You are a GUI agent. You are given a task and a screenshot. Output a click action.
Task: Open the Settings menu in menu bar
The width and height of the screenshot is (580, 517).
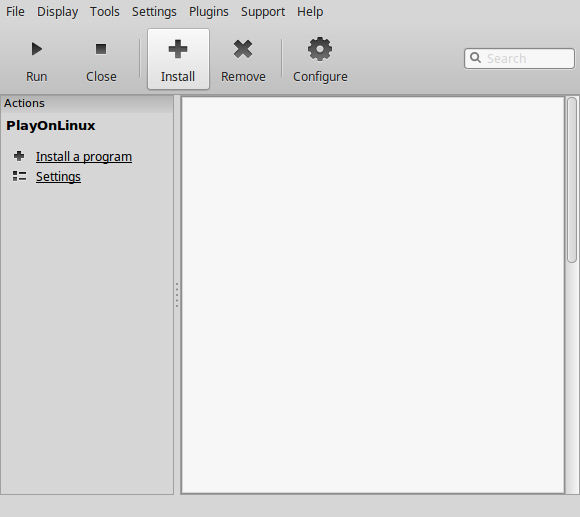tap(154, 11)
